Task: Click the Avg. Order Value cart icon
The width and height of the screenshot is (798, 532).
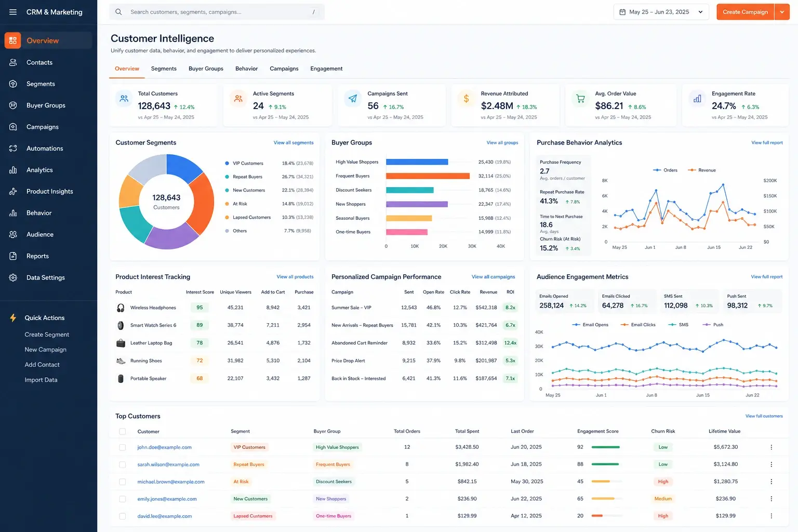Action: [581, 98]
